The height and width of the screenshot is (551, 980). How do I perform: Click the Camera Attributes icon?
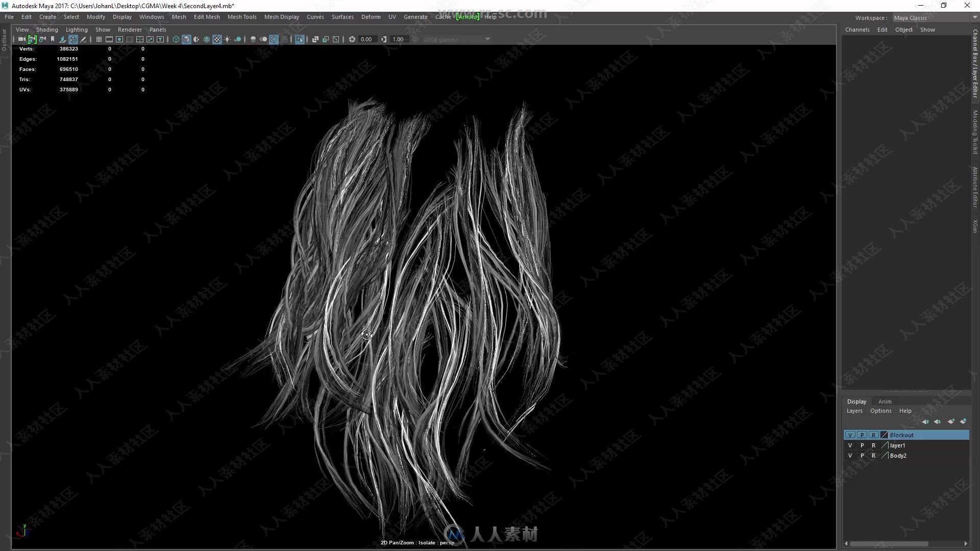point(42,39)
